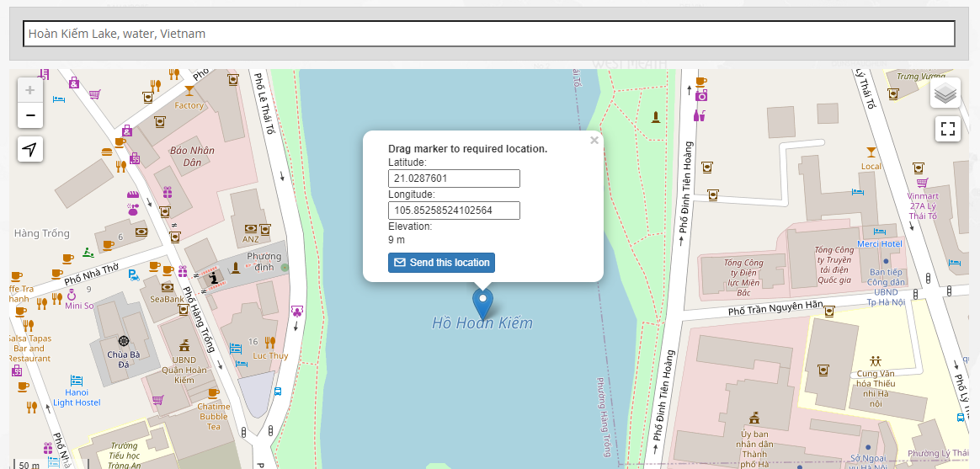
Task: Click the Chùa Bà Đá temple icon
Action: (123, 341)
